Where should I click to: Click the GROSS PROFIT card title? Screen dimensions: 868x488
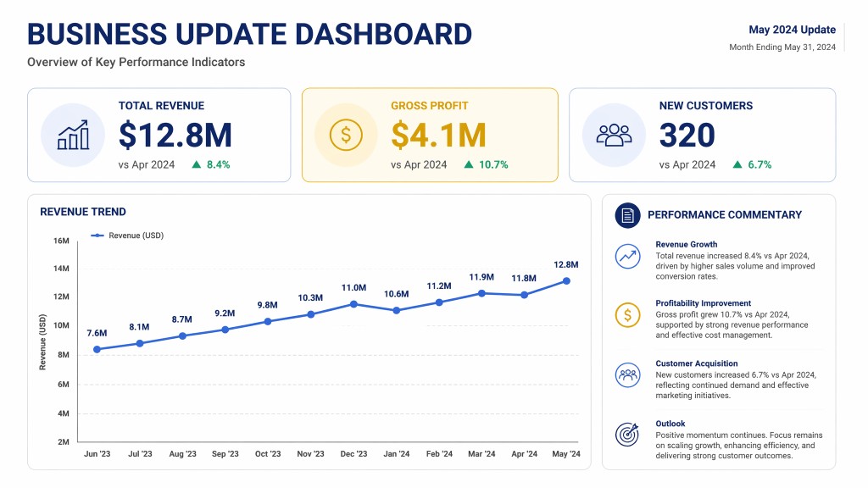click(430, 106)
